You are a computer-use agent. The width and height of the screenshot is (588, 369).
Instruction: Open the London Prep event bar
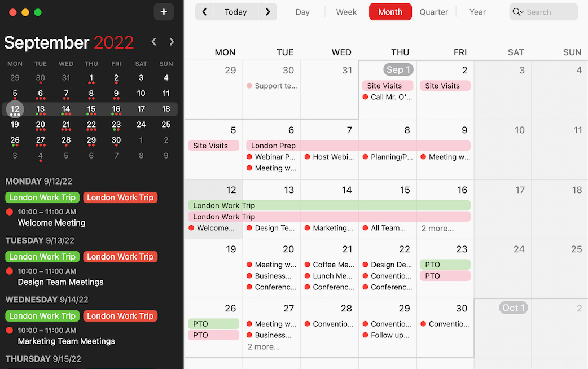coord(358,146)
